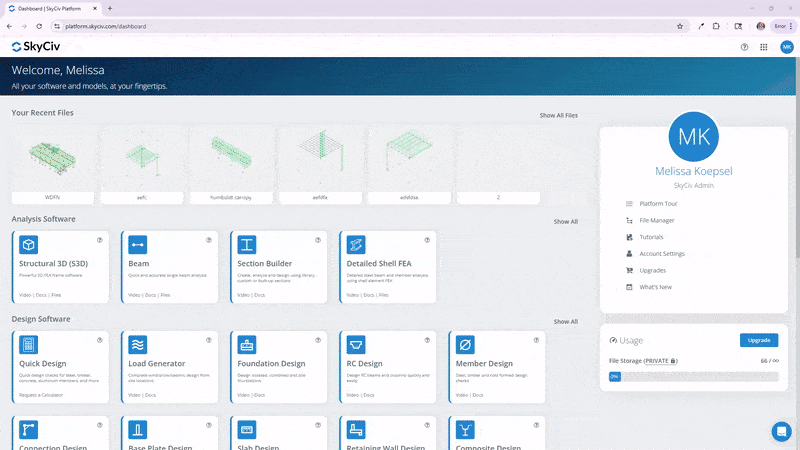Open the chat support bubble

(781, 431)
